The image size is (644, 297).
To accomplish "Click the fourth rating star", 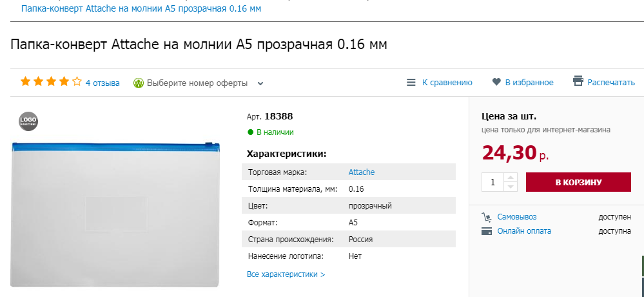I will point(64,81).
